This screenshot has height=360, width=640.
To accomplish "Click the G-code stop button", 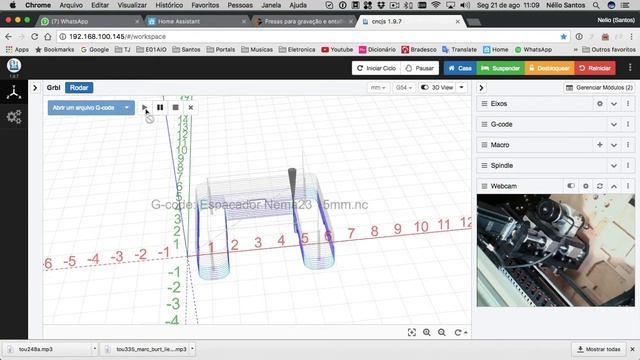I will click(176, 108).
